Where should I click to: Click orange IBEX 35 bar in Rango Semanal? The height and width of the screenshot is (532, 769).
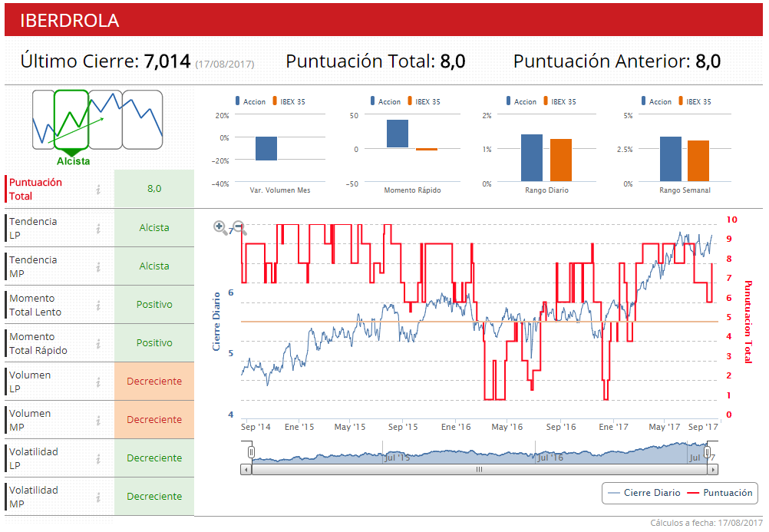[698, 161]
